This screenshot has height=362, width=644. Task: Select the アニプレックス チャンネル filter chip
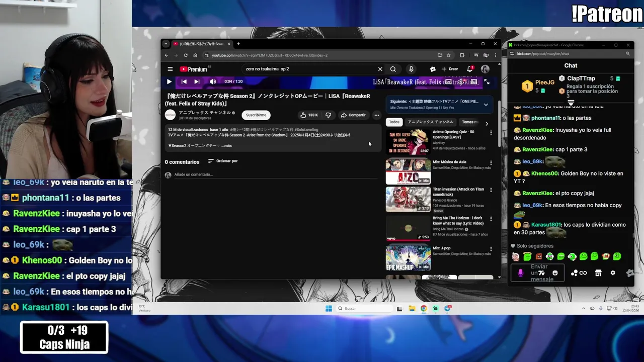click(x=430, y=122)
